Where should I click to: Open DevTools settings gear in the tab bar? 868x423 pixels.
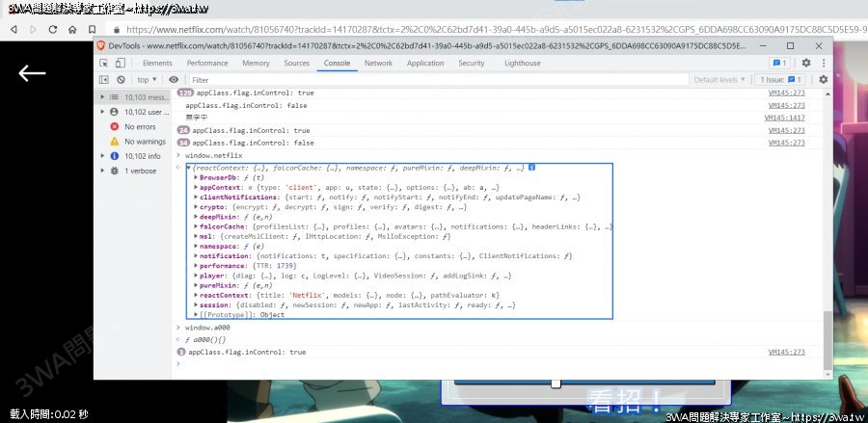tap(806, 64)
